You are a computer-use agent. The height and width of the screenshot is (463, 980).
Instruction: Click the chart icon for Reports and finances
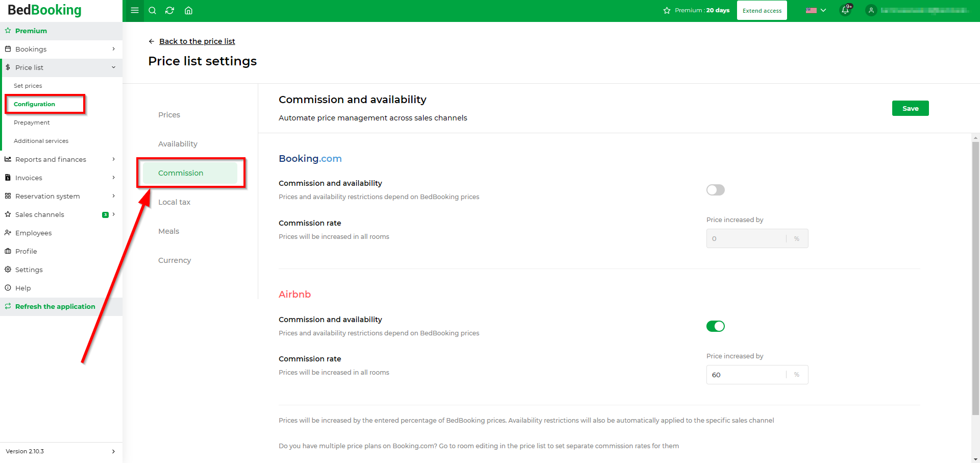point(8,159)
